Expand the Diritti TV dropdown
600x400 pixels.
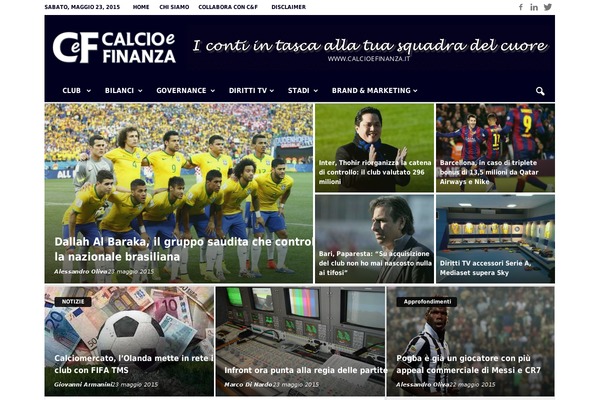point(251,91)
